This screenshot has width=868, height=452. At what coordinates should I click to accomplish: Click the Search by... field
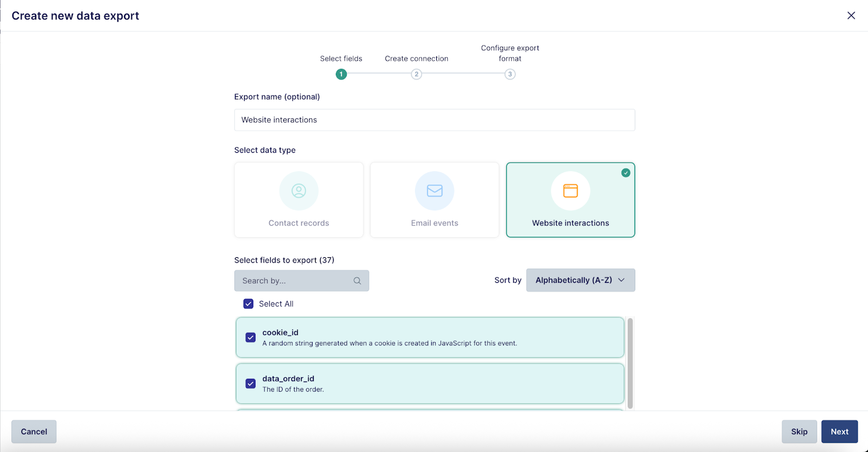point(302,281)
